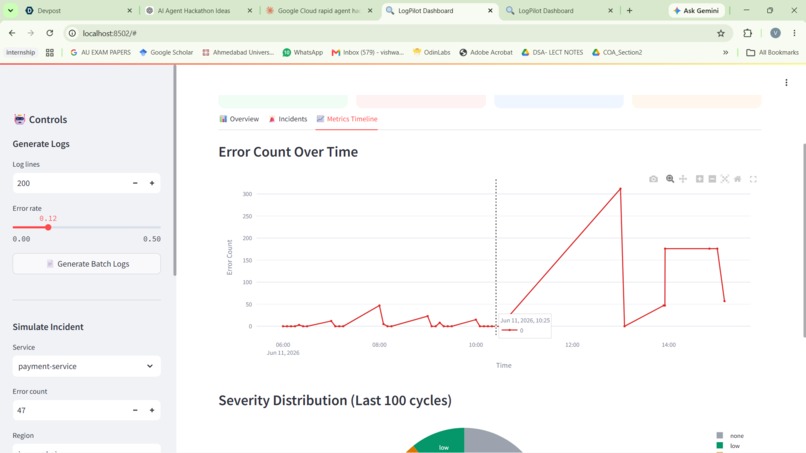
Task: Open the Overview tab
Action: (x=239, y=119)
